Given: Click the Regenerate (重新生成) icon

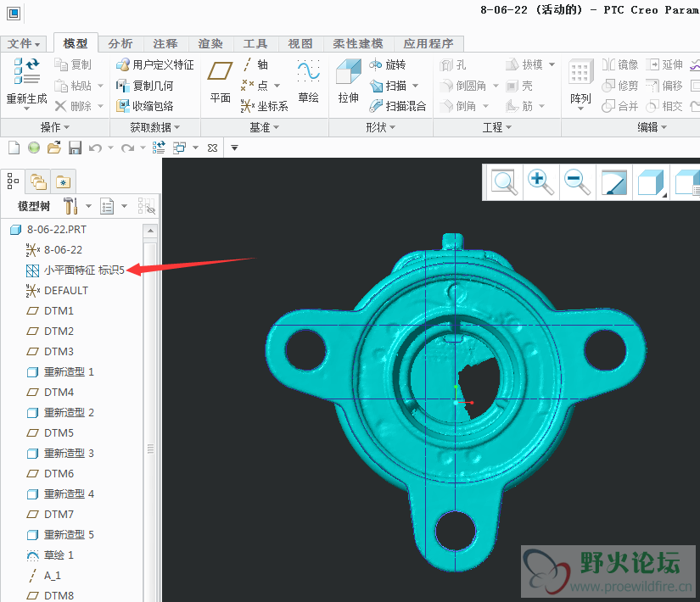Looking at the screenshot, I should [x=27, y=71].
